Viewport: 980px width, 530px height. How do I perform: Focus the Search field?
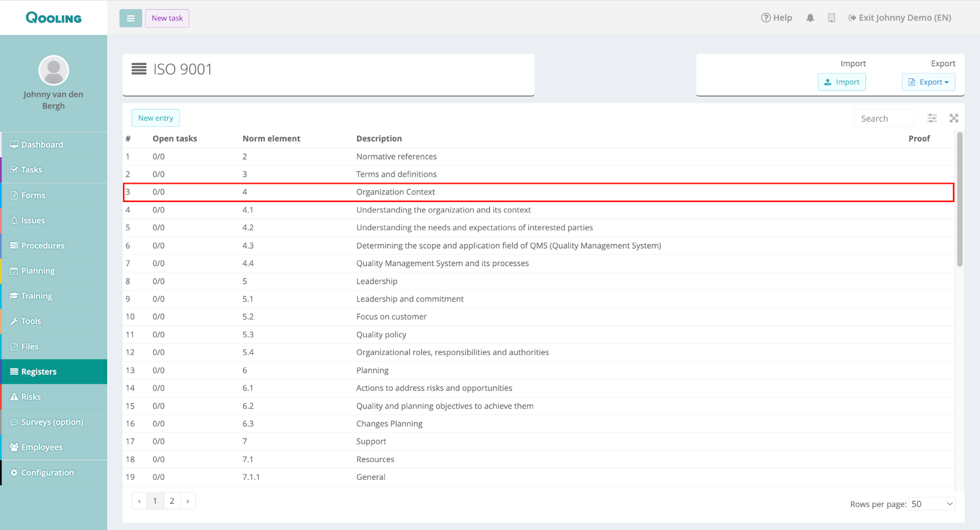point(884,119)
